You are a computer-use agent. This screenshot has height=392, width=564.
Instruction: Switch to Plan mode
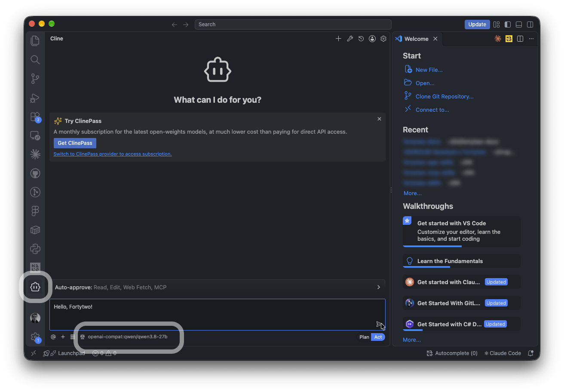click(x=364, y=337)
